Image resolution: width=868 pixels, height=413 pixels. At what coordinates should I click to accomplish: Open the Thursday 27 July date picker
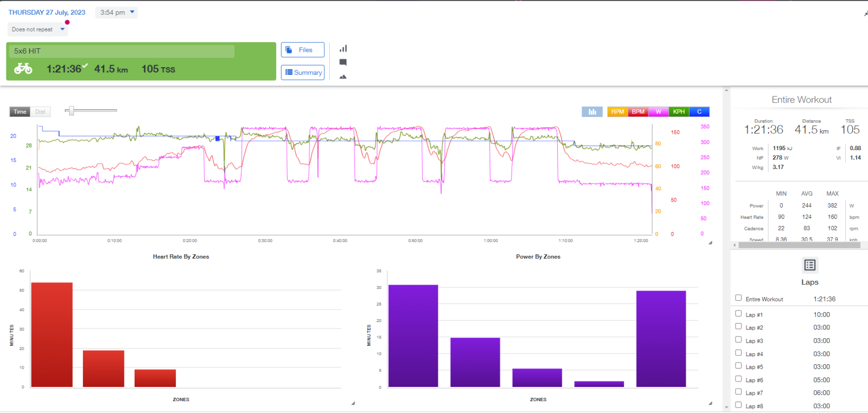point(47,12)
